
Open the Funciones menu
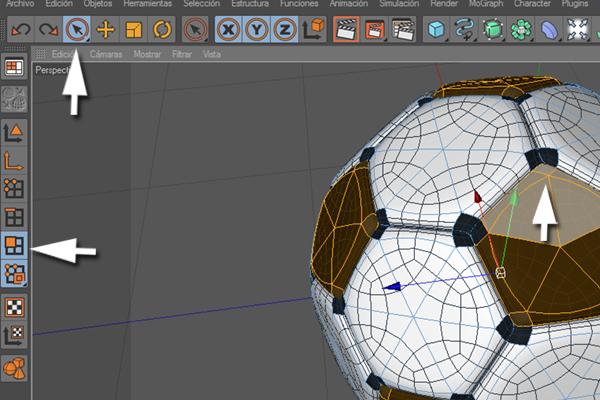[x=299, y=4]
